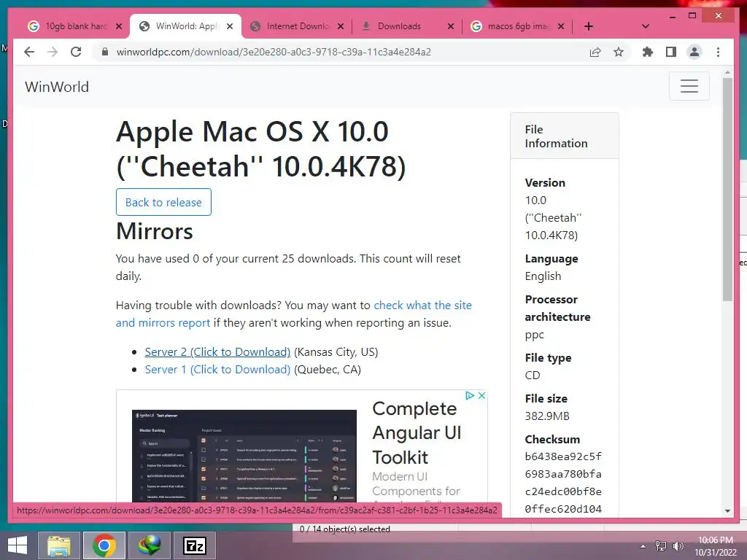Click the AdChoices triangle icon

[x=470, y=395]
